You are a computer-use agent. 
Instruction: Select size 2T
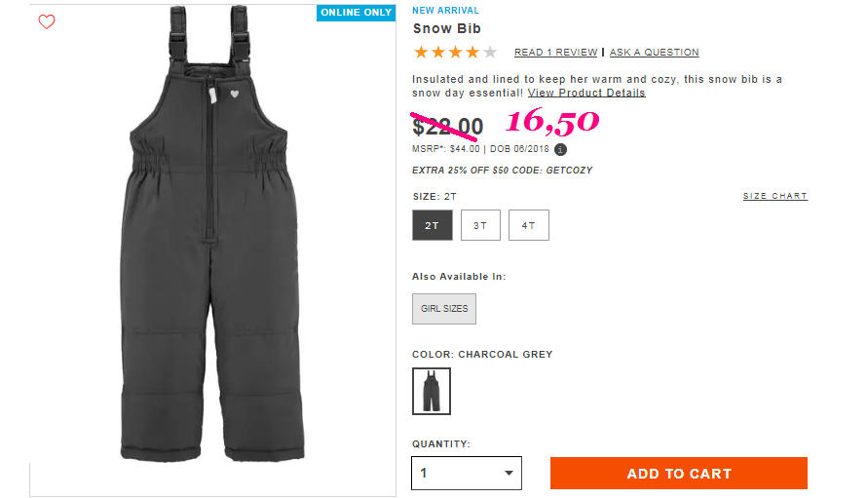pos(433,225)
